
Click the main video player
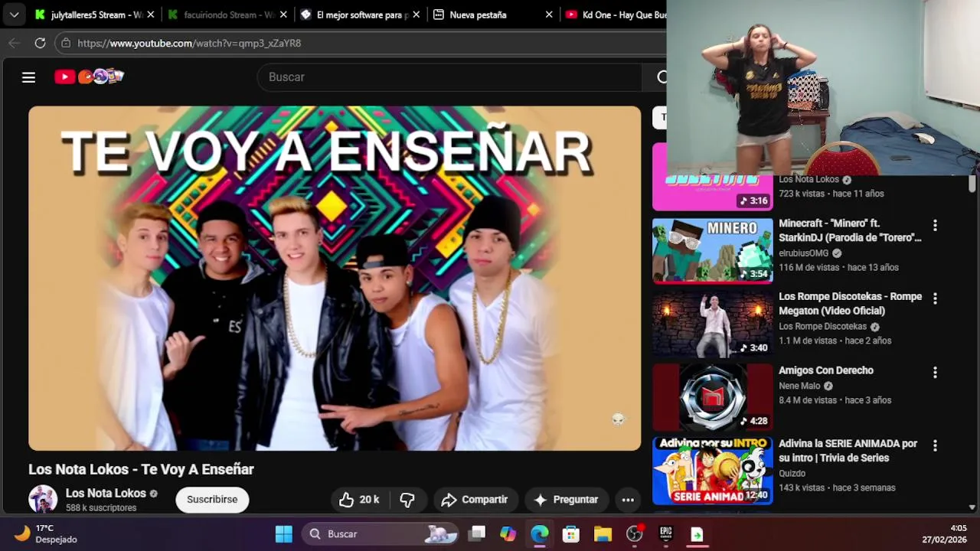(x=335, y=278)
